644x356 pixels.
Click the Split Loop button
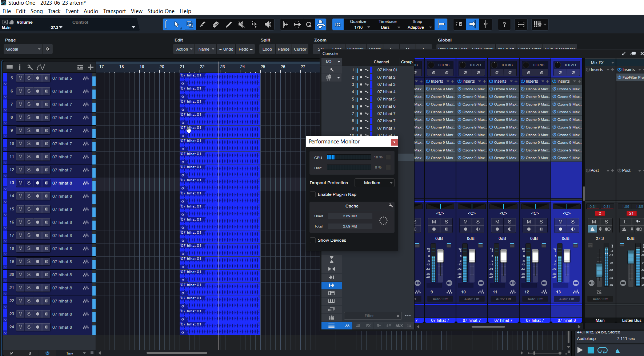coord(267,49)
